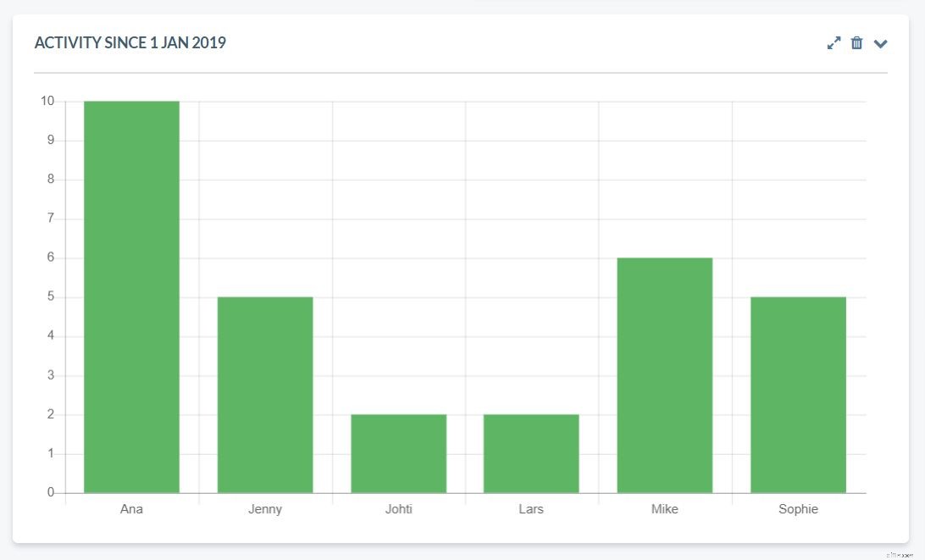Image resolution: width=925 pixels, height=560 pixels.
Task: Click the delete icon next to the chevron
Action: 857,42
